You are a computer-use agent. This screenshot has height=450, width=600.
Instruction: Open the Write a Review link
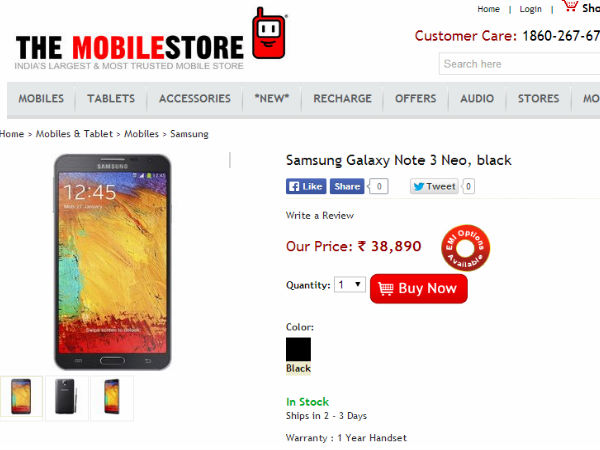pyautogui.click(x=320, y=215)
